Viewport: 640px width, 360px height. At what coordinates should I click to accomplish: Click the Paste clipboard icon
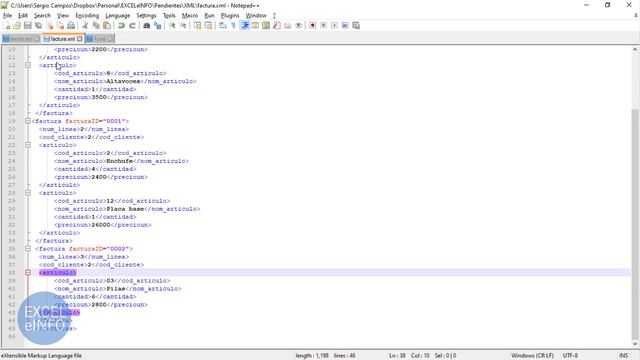[x=107, y=25]
